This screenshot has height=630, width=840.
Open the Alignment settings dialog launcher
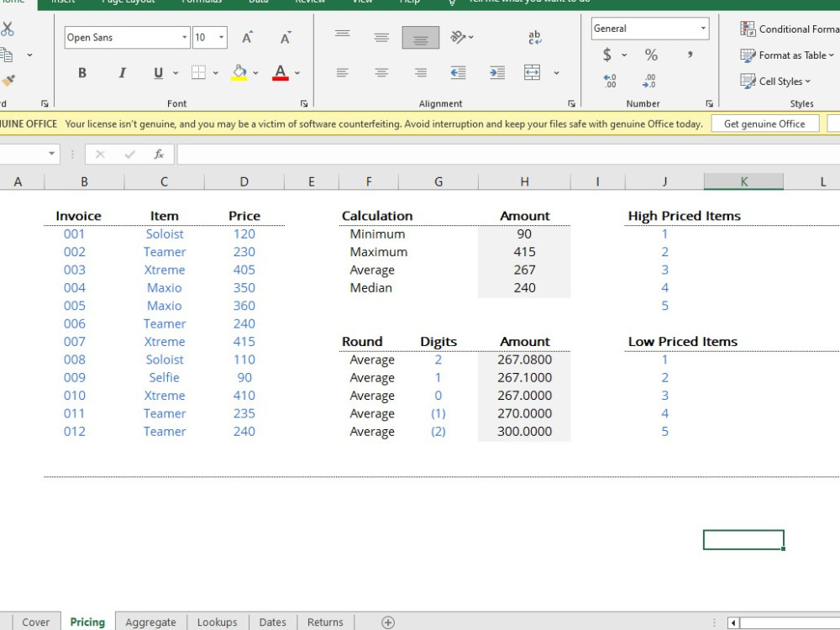pos(571,103)
